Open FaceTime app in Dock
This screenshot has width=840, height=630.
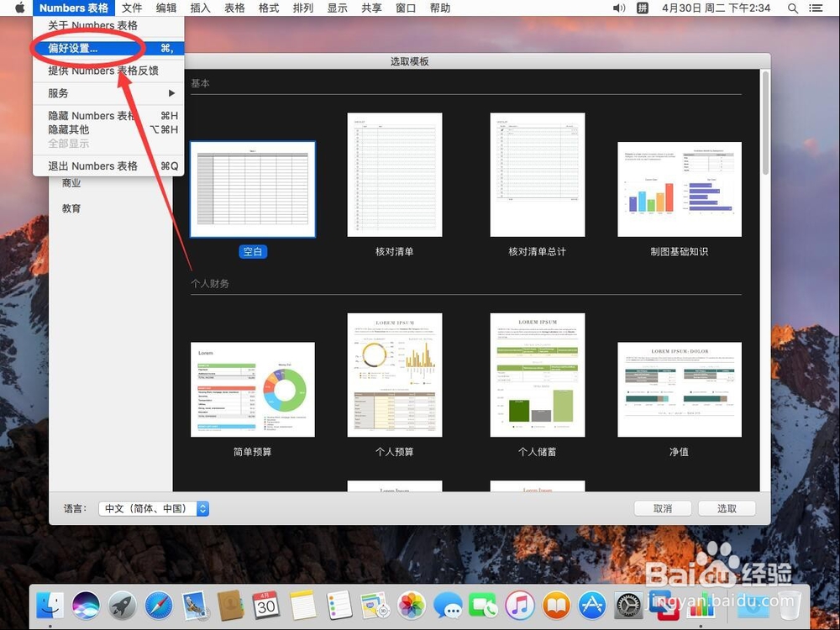[483, 606]
